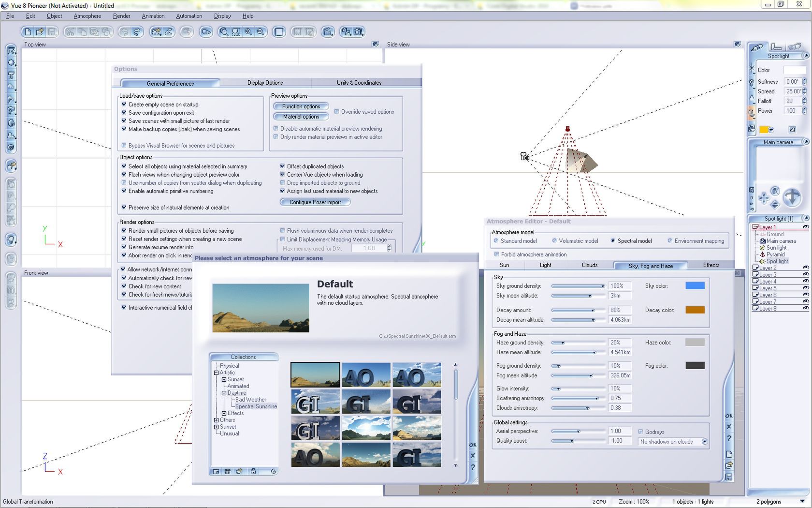
Task: Click the Open scene folder toolbar icon
Action: tap(40, 32)
